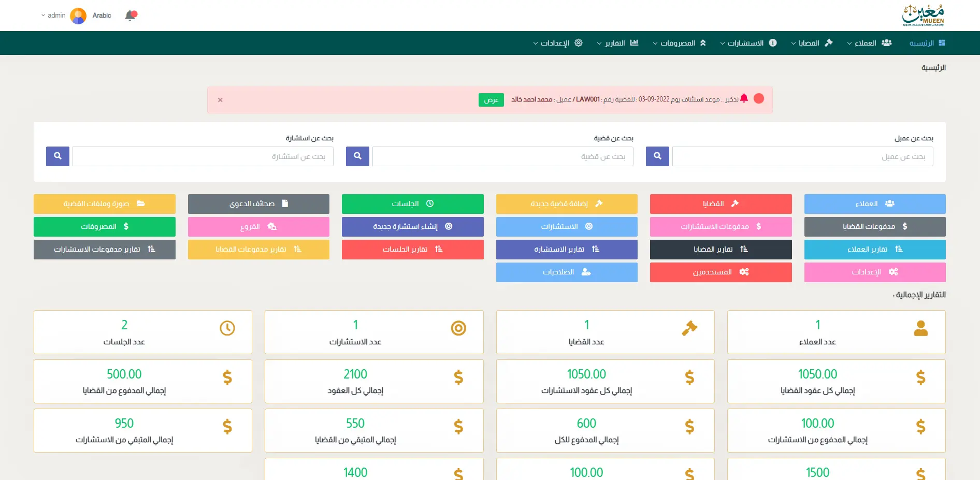Expand the القضايا menu dropdown
Image resolution: width=980 pixels, height=480 pixels.
pyautogui.click(x=811, y=43)
